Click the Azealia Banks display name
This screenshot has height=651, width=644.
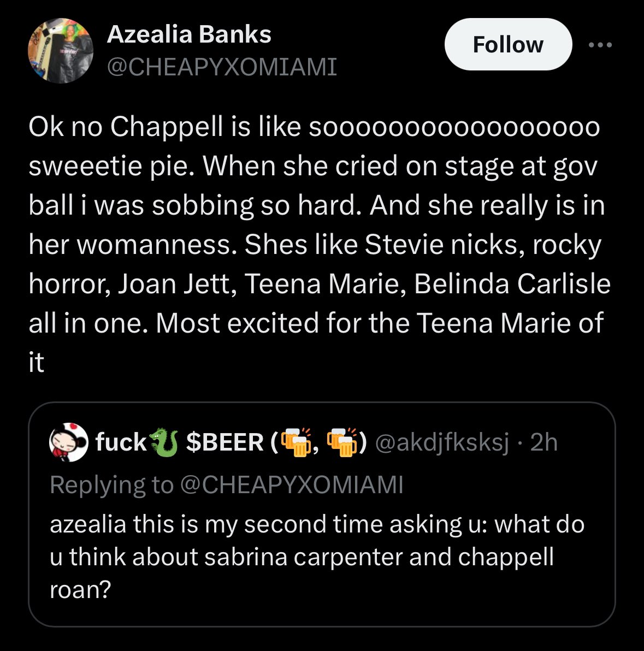coord(189,34)
